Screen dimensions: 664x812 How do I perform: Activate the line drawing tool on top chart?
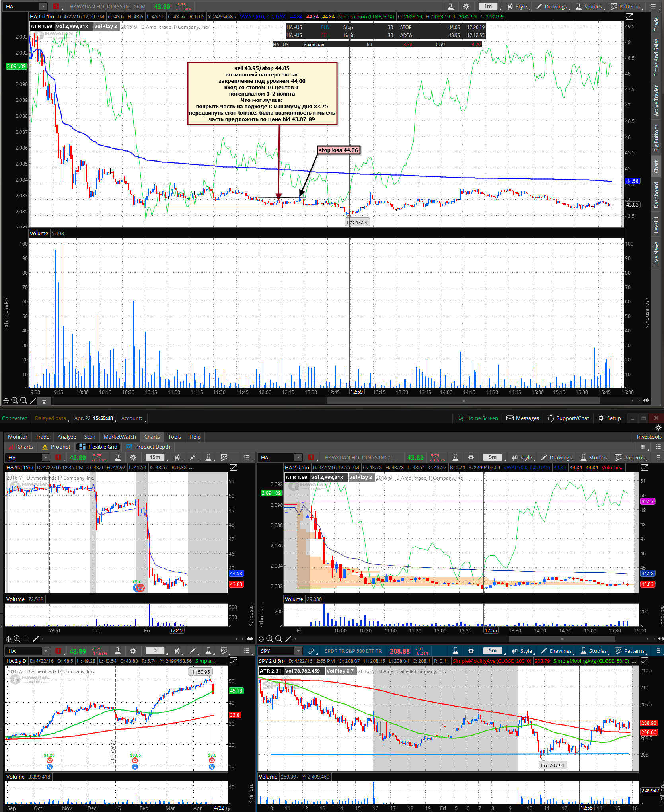33,400
